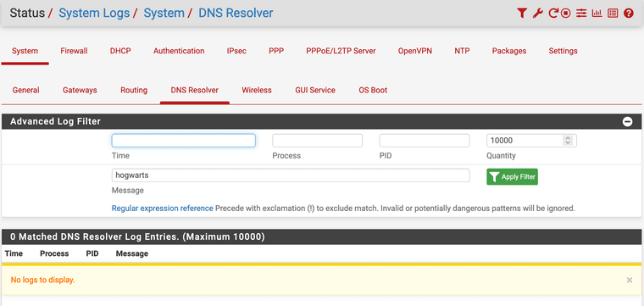Open the GUI Service sub-tab

tap(315, 90)
